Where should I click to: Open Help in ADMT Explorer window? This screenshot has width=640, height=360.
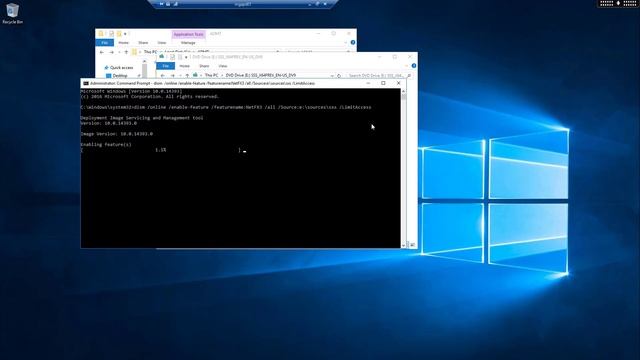pos(353,42)
